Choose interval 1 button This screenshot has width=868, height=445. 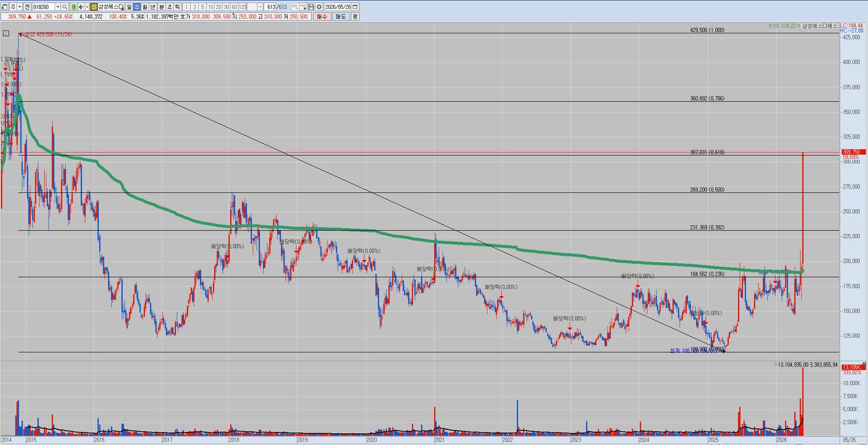coord(186,7)
